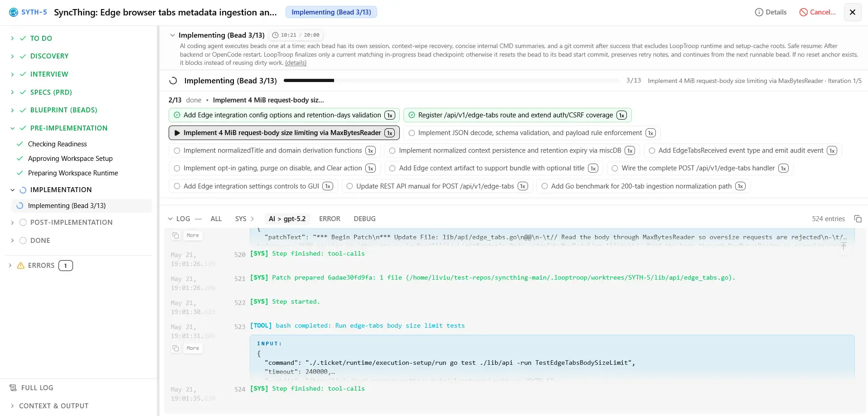Viewport: 868px width, 416px height.
Task: Select bead Update REST API manual
Action: [x=437, y=186]
